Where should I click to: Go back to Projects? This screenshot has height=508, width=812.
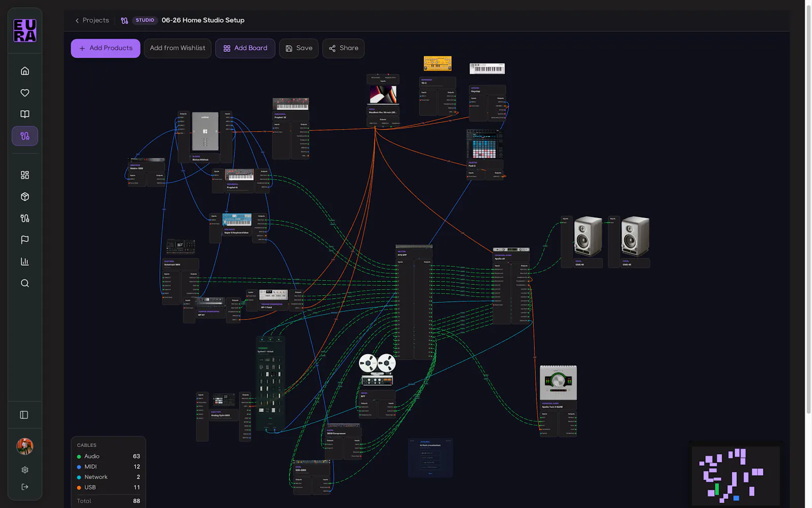point(92,20)
